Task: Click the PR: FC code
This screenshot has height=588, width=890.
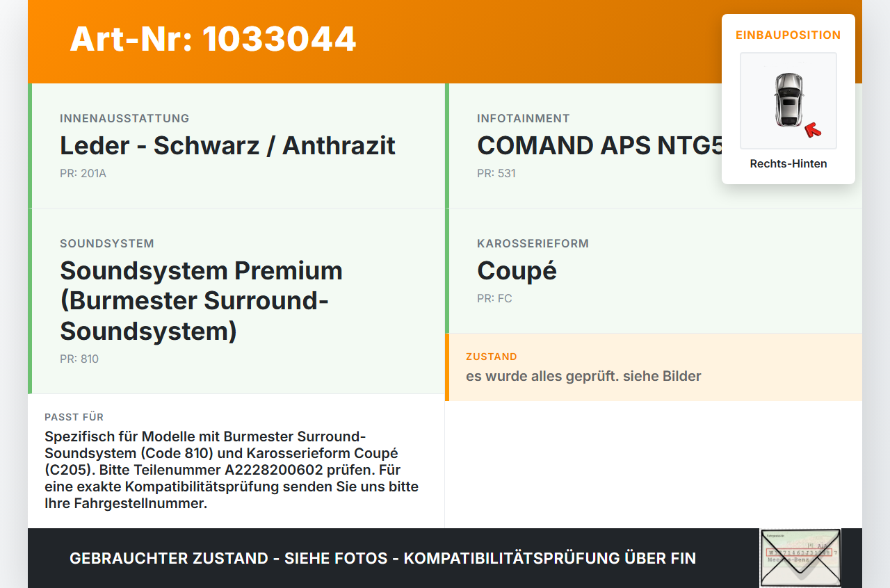Action: click(x=494, y=298)
